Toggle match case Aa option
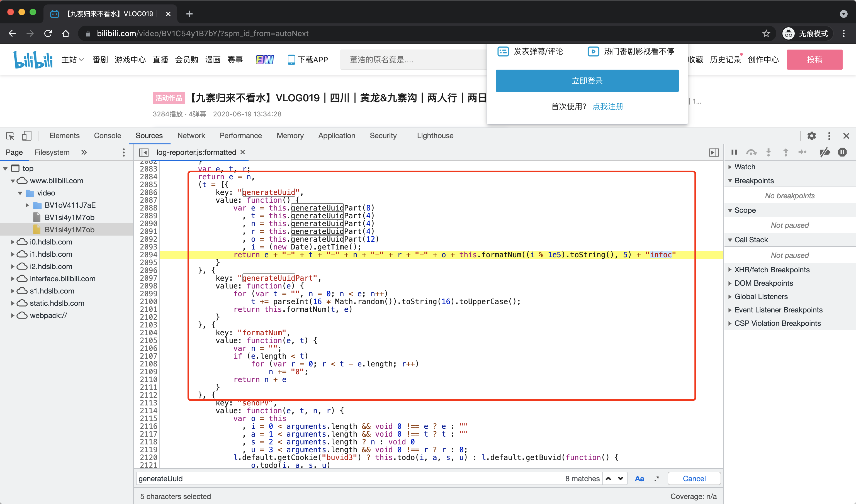Image resolution: width=856 pixels, height=504 pixels. tap(639, 479)
